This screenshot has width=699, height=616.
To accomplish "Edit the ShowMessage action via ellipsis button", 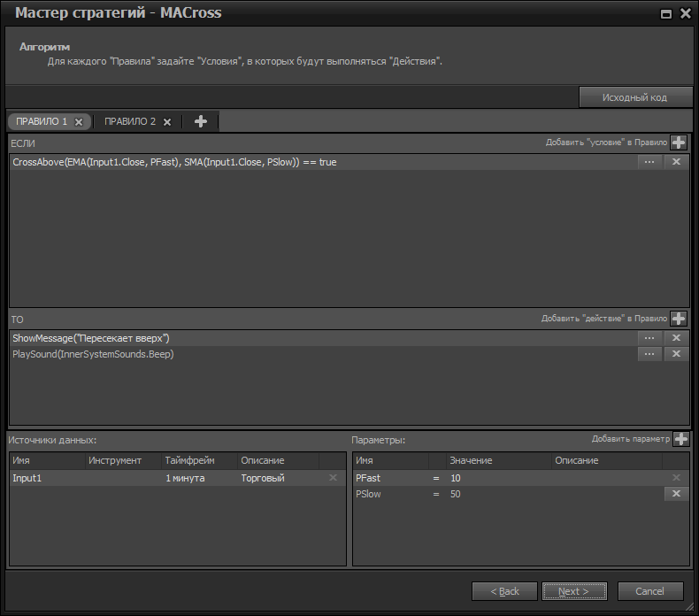I will coord(649,338).
